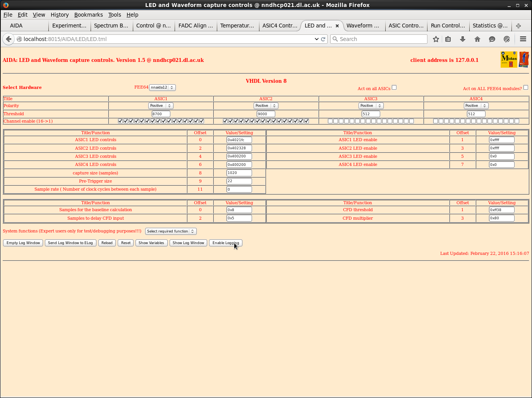Open the FEE64 nnaida12 dropdown
The height and width of the screenshot is (398, 532).
point(163,87)
